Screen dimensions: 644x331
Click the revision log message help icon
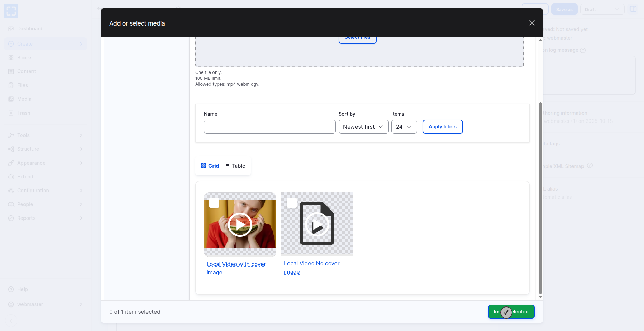pyautogui.click(x=583, y=50)
